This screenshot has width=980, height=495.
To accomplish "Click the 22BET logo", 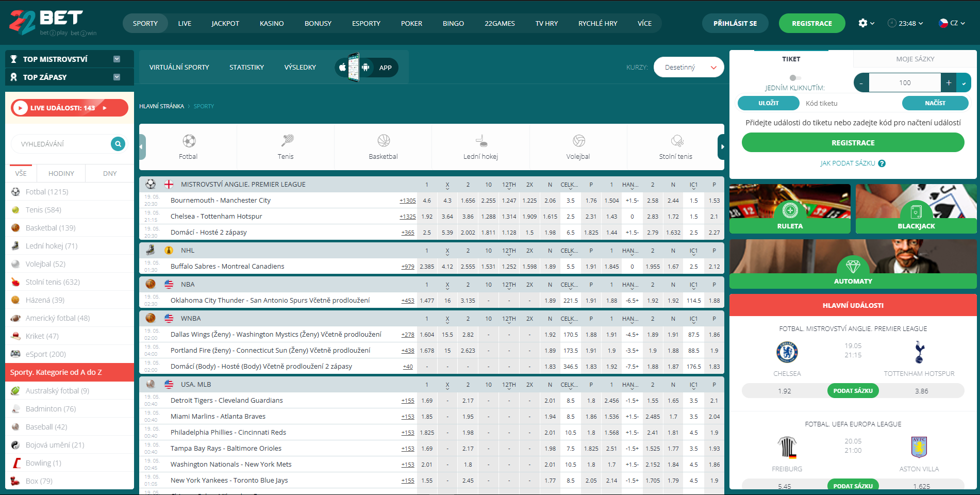I will tap(53, 23).
